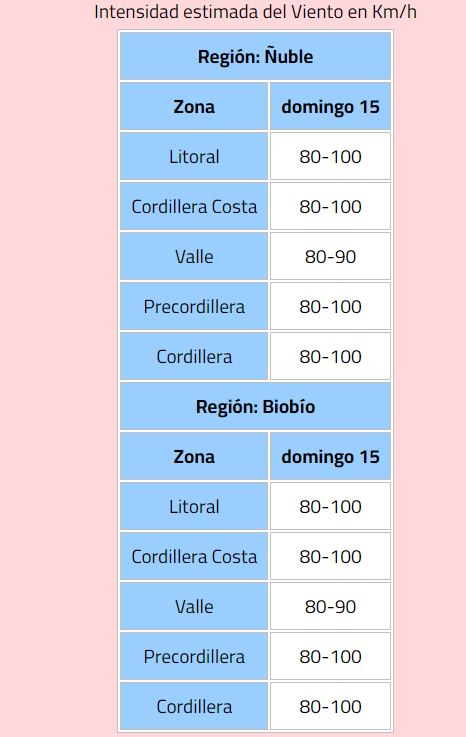Click the Biobío Precordillera 80-100 value

pyautogui.click(x=330, y=657)
